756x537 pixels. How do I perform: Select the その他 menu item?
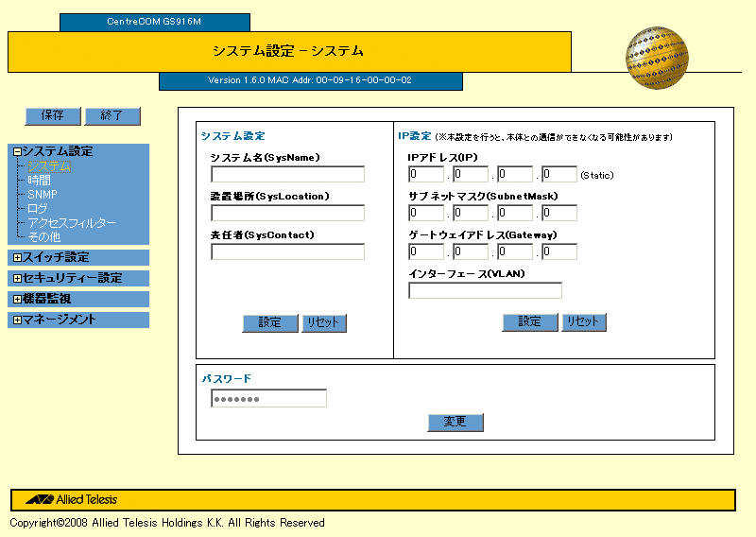click(43, 237)
